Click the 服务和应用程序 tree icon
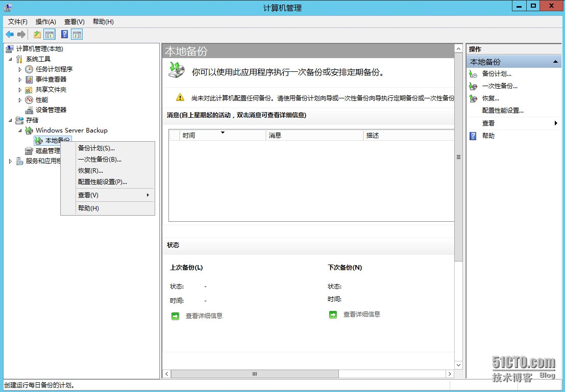This screenshot has width=565, height=392. coord(19,161)
